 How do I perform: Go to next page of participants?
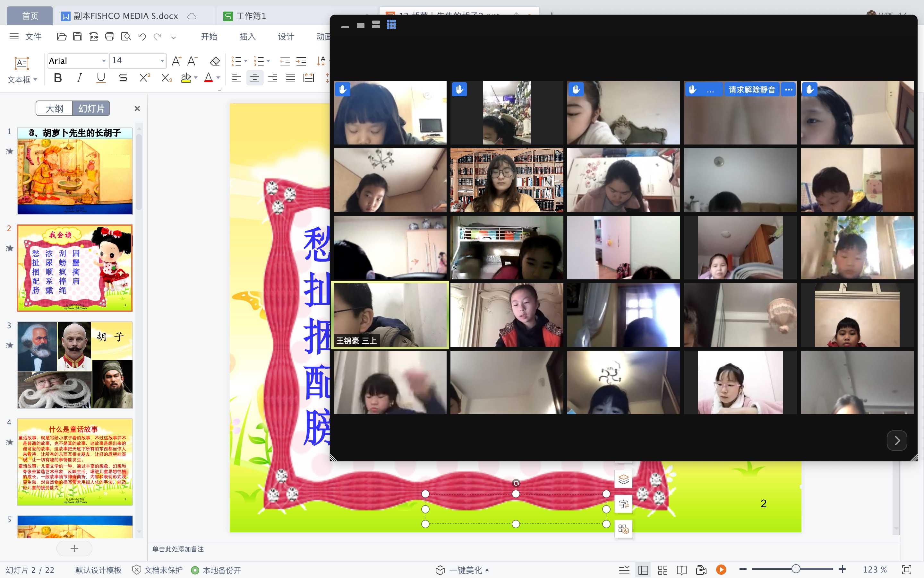click(x=897, y=440)
